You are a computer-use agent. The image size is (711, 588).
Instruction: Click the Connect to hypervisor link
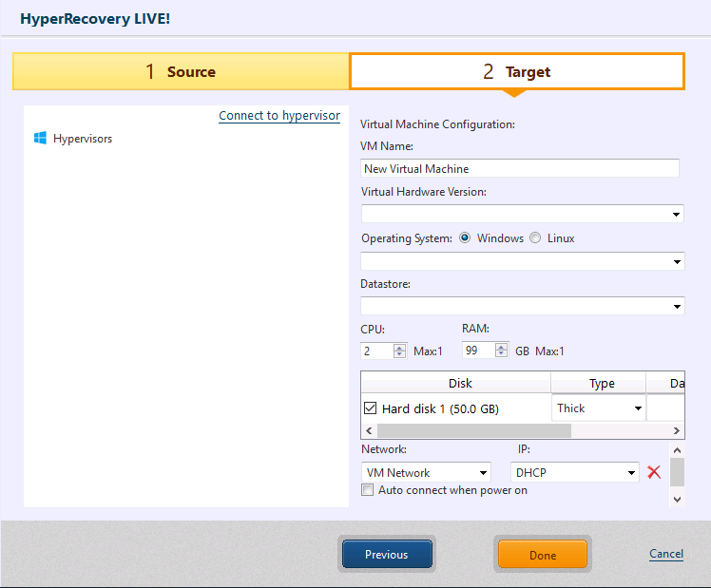pyautogui.click(x=279, y=116)
